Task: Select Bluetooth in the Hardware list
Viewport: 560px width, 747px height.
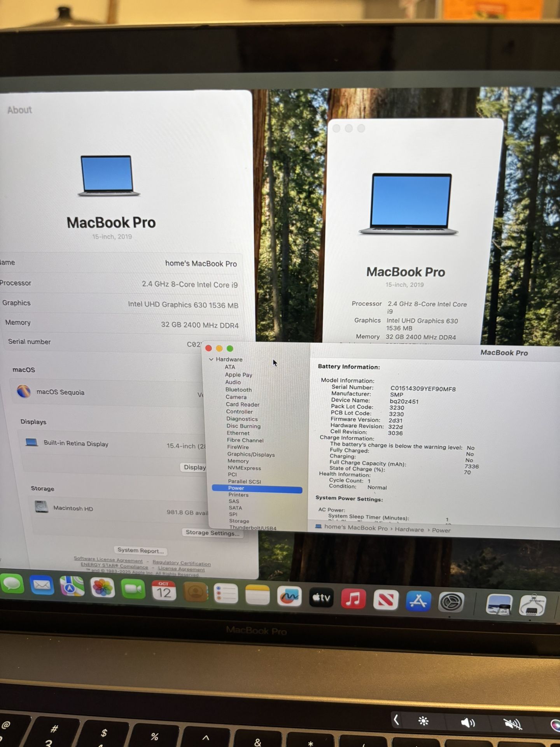Action: 238,389
